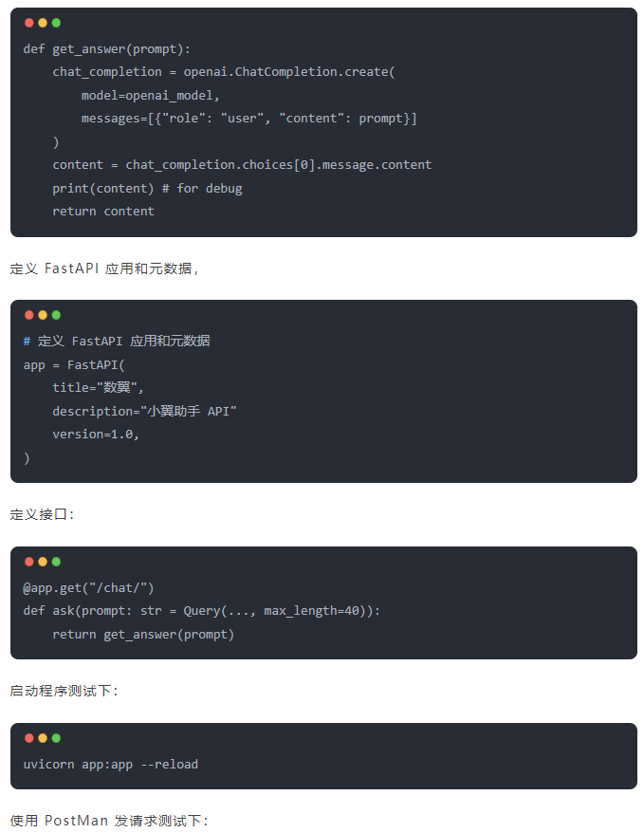Image resolution: width=644 pixels, height=833 pixels.
Task: Click the yellow dot on the get_answer code block
Action: [x=43, y=23]
